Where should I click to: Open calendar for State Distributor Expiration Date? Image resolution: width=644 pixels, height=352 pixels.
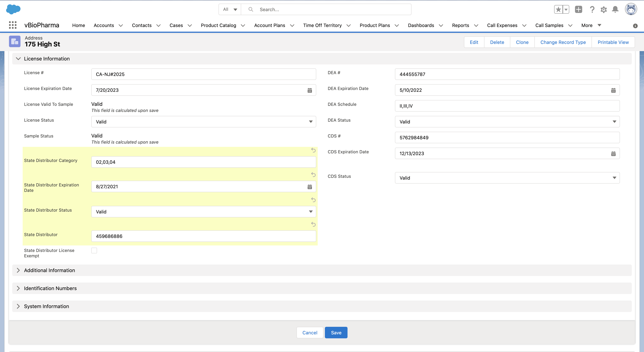309,187
